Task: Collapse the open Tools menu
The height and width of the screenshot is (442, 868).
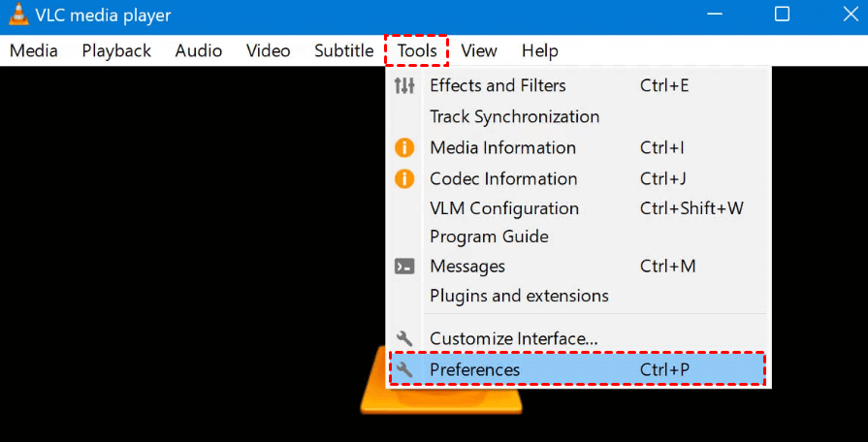Action: (417, 50)
